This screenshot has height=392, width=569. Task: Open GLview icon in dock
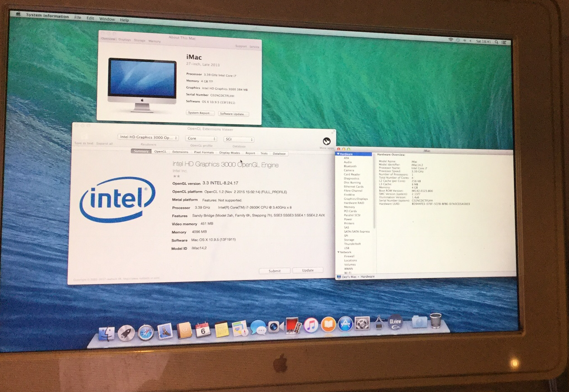(395, 322)
